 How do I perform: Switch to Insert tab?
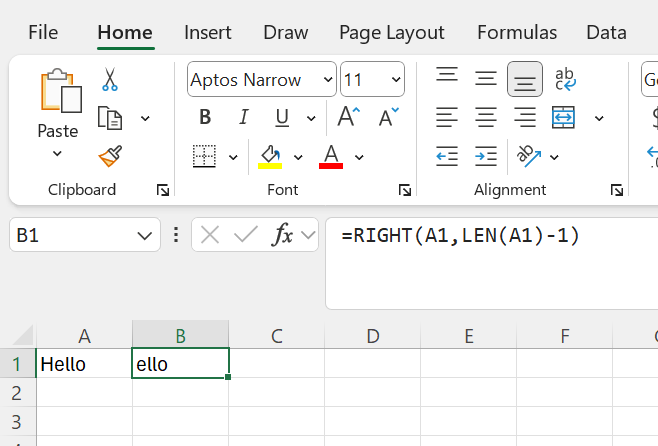pos(208,33)
